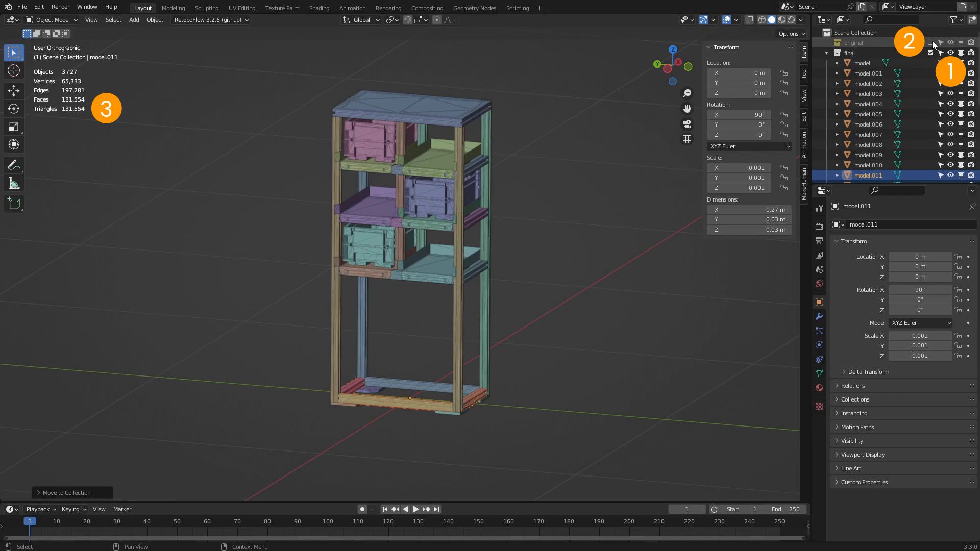Open Material Properties tab
This screenshot has height=551, width=980.
819,388
